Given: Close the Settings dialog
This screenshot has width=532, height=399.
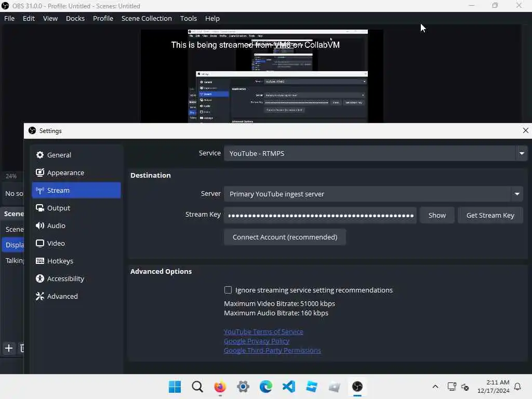Looking at the screenshot, I should [526, 130].
